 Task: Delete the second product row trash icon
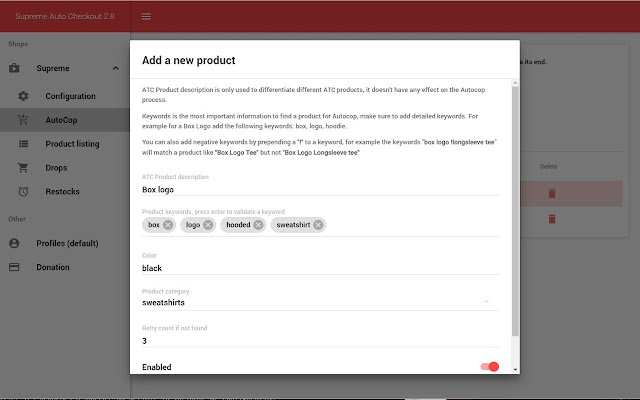click(x=552, y=219)
